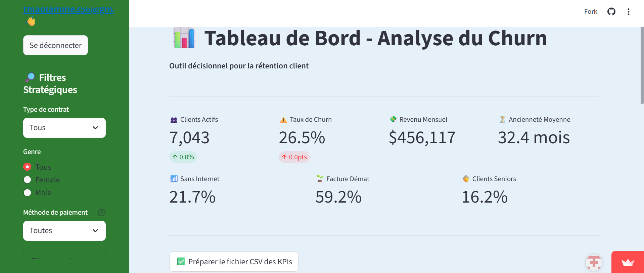Click Fork in the top toolbar
Screen dimensions: 644x273
pyautogui.click(x=591, y=12)
